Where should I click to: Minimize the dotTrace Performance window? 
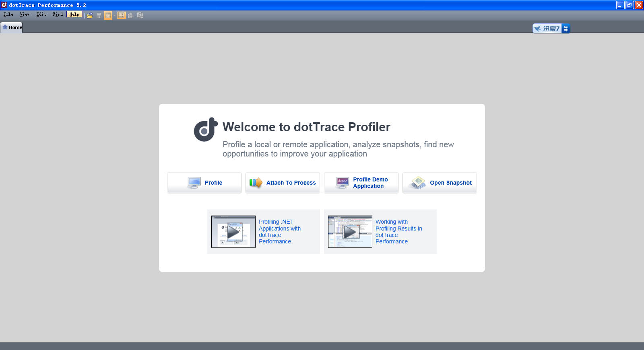pyautogui.click(x=620, y=5)
